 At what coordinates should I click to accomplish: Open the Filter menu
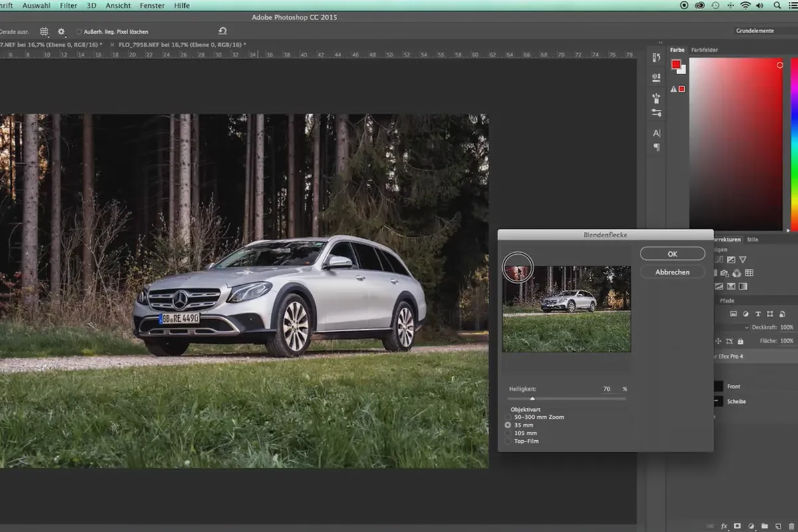(68, 5)
